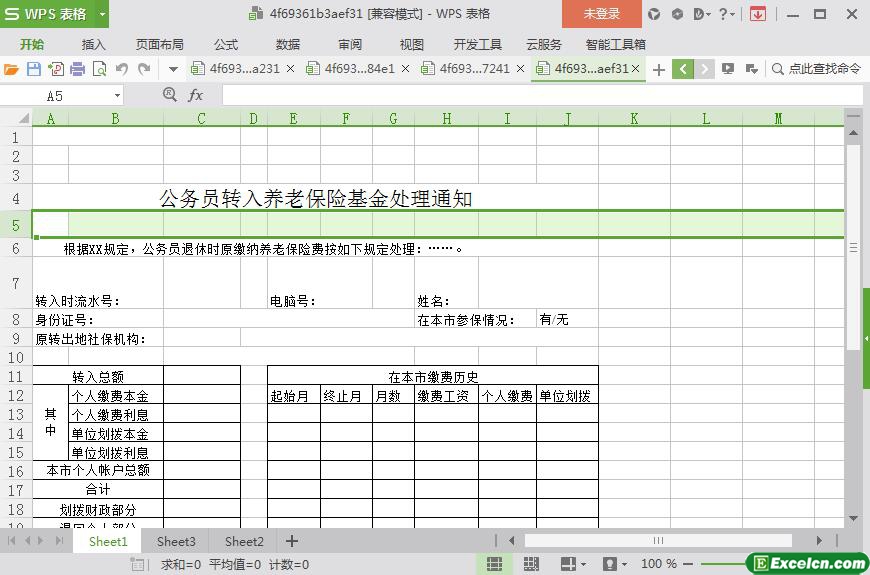Expand the Name Box dropdown arrow
This screenshot has width=870, height=575.
(117, 96)
